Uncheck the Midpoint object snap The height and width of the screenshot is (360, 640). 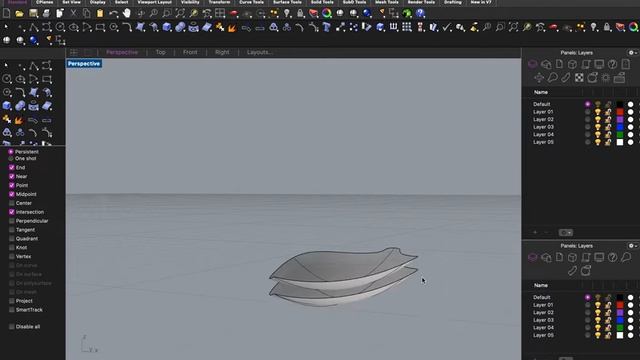click(x=11, y=194)
